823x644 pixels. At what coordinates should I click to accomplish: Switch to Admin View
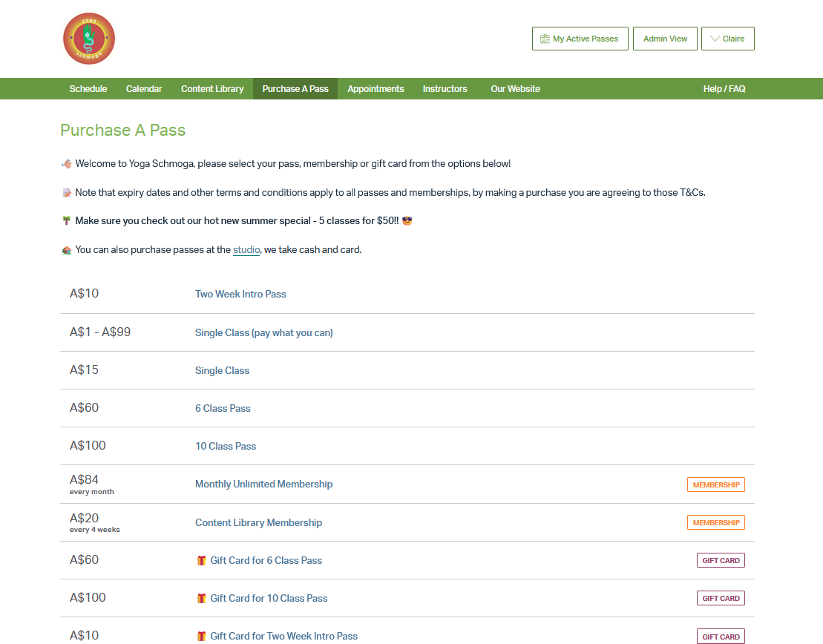(665, 38)
